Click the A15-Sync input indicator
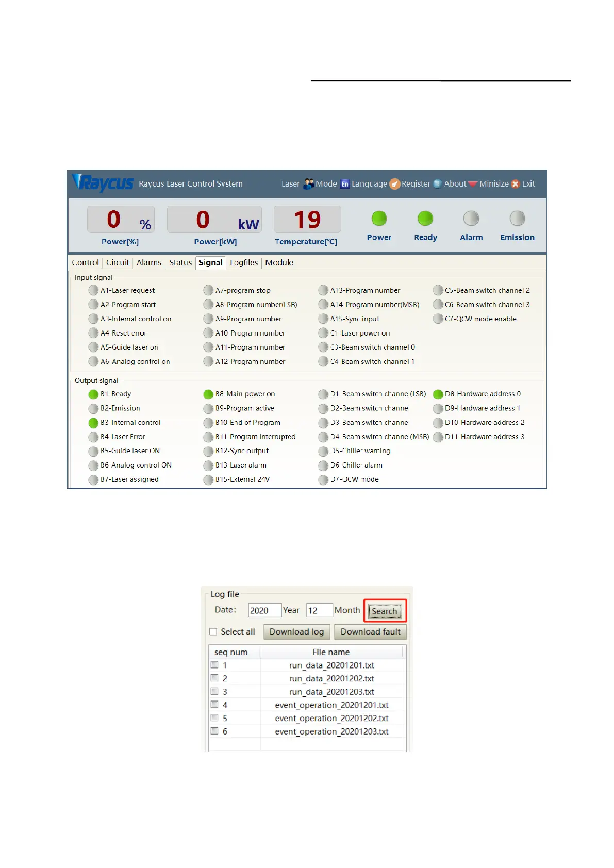Image resolution: width=614 pixels, height=868 pixels. coord(323,319)
